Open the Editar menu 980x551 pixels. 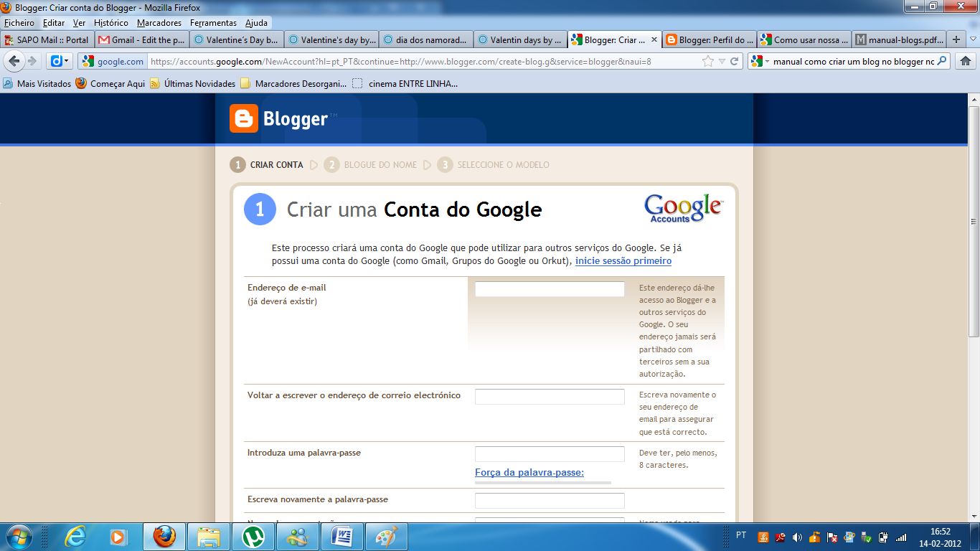coord(54,23)
